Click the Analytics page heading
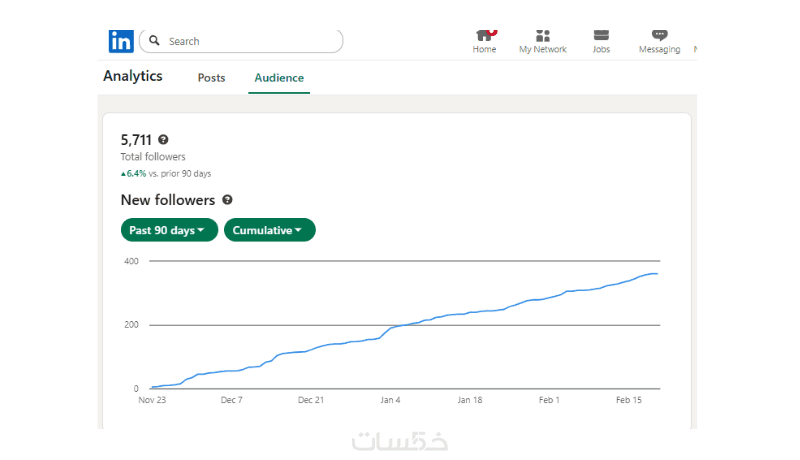Image resolution: width=800 pixels, height=460 pixels. click(x=133, y=76)
